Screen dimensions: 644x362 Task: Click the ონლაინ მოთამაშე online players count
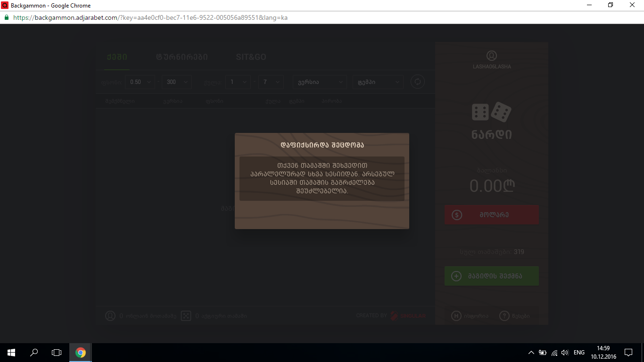(x=148, y=316)
